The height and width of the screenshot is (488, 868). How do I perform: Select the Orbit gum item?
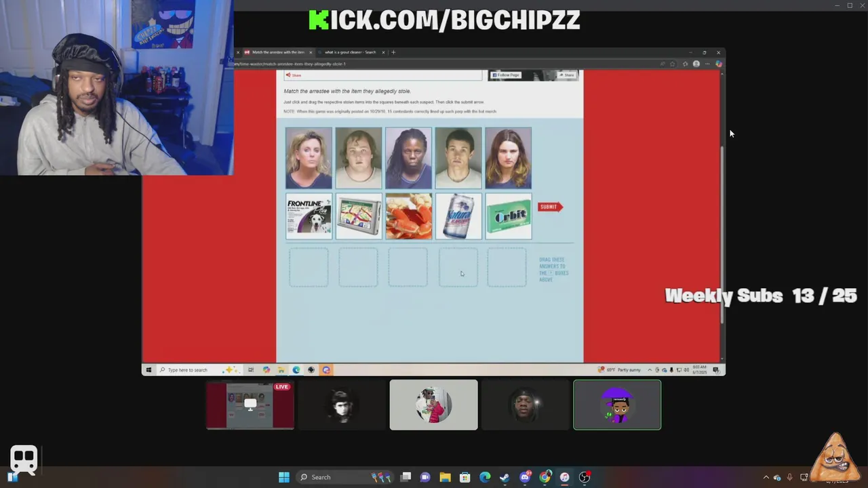coord(509,217)
